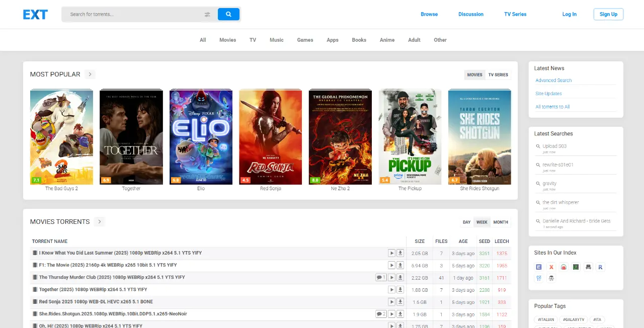Image resolution: width=644 pixels, height=328 pixels.
Task: Select the #ITALIAN popular tag
Action: [545, 319]
